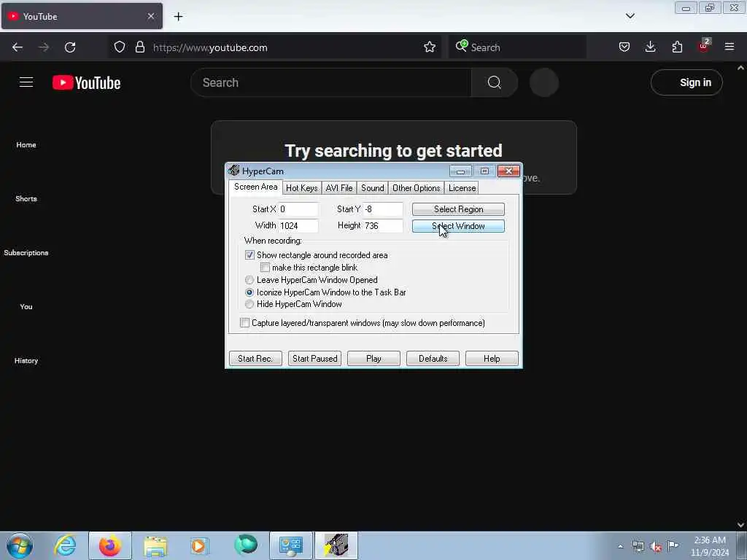
Task: Reload the page in Firefox
Action: (70, 47)
